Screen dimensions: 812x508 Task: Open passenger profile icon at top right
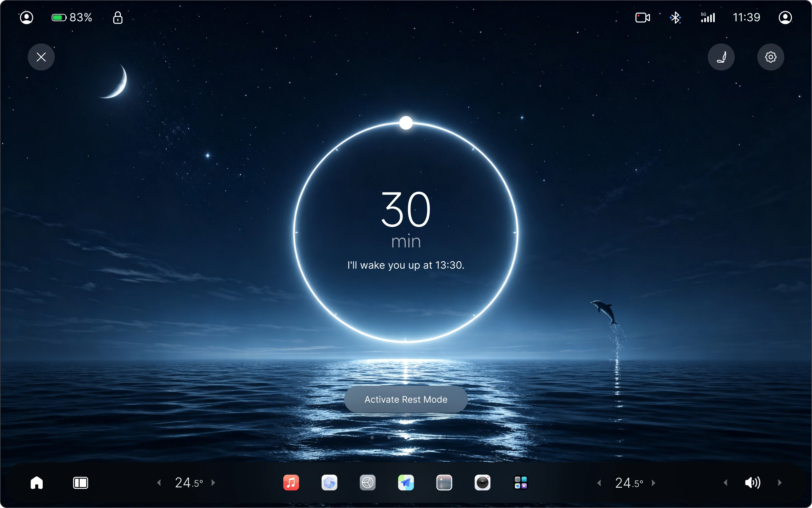click(785, 17)
